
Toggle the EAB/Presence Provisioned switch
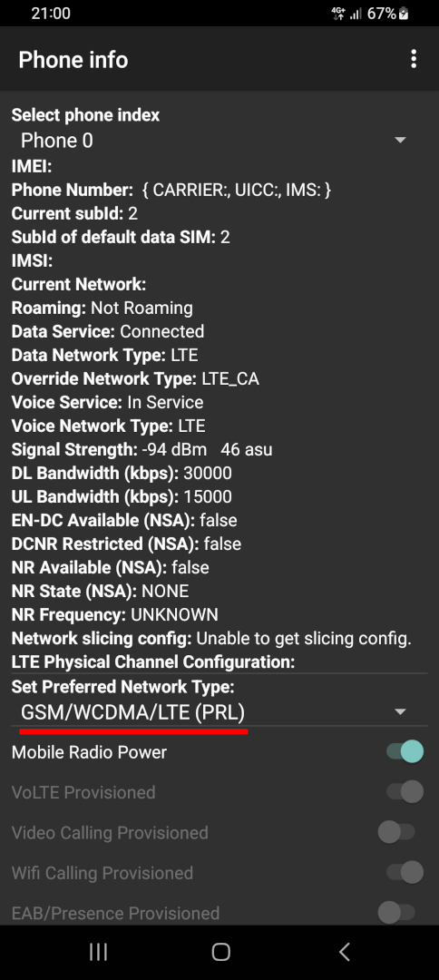tap(396, 913)
